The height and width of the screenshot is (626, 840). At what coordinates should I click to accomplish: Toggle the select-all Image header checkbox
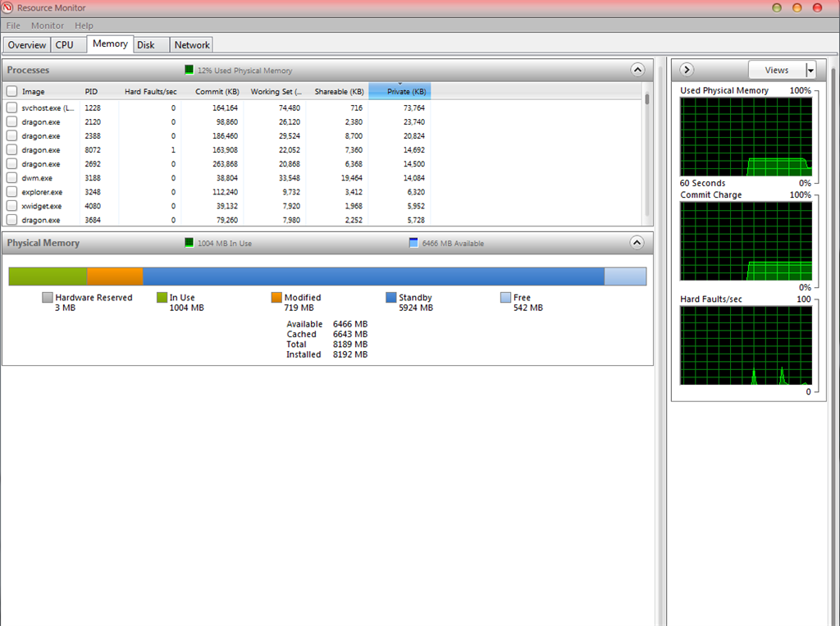(11, 92)
